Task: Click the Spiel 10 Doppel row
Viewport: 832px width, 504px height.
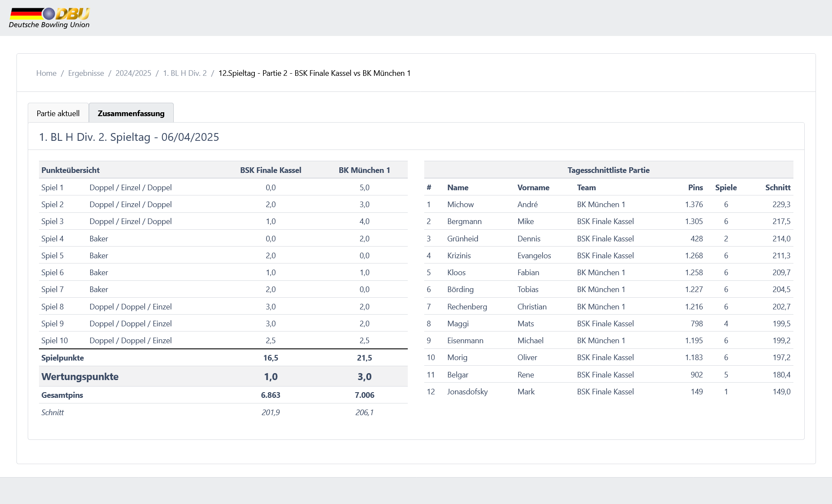Action: (223, 341)
